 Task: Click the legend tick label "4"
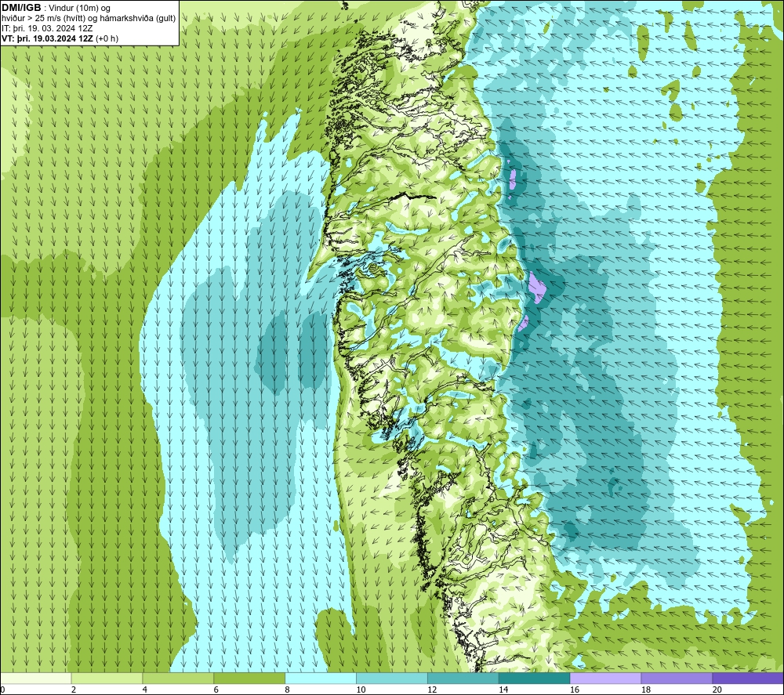click(144, 690)
